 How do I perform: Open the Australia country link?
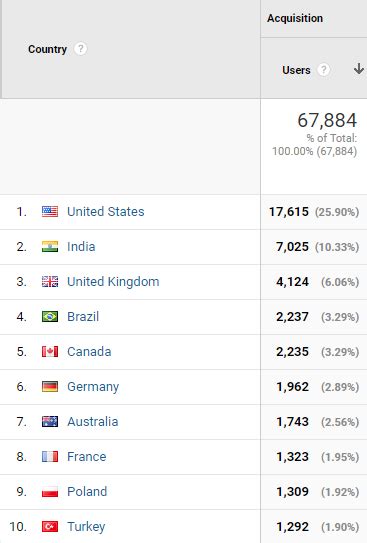point(93,421)
